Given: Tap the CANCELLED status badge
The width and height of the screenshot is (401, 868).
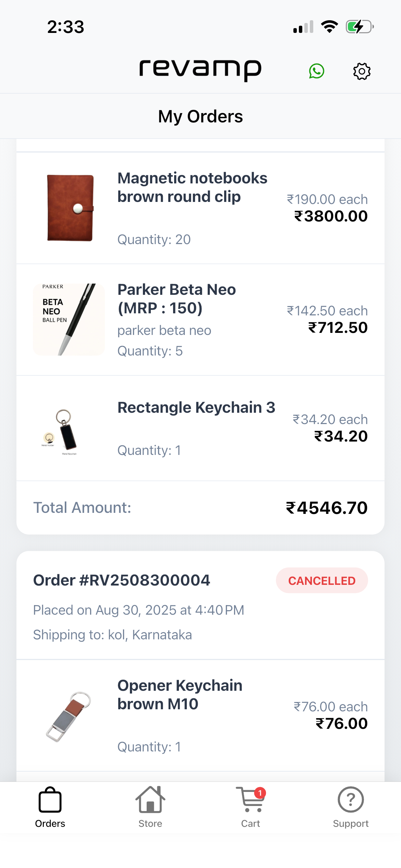Looking at the screenshot, I should [321, 580].
